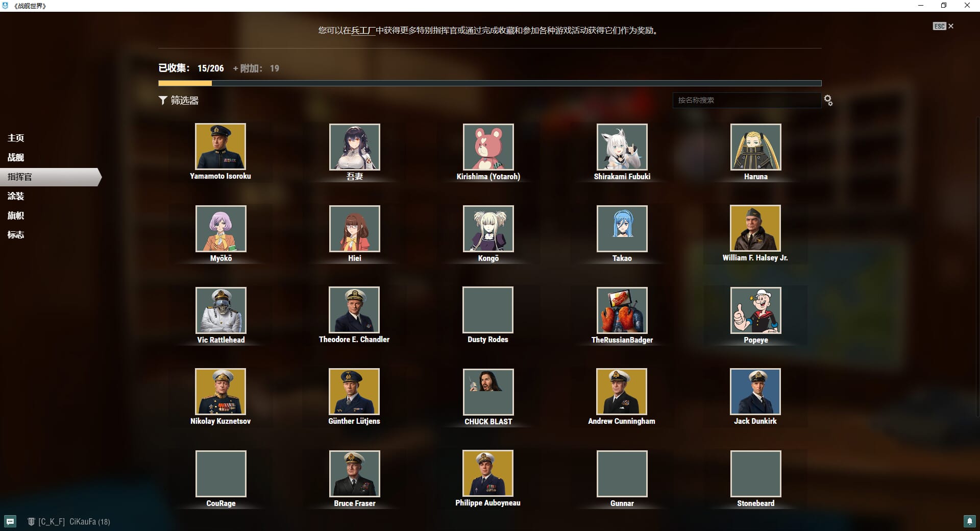Choose the Vic Rattlehead skull commander
Image resolution: width=980 pixels, height=531 pixels.
pos(220,310)
